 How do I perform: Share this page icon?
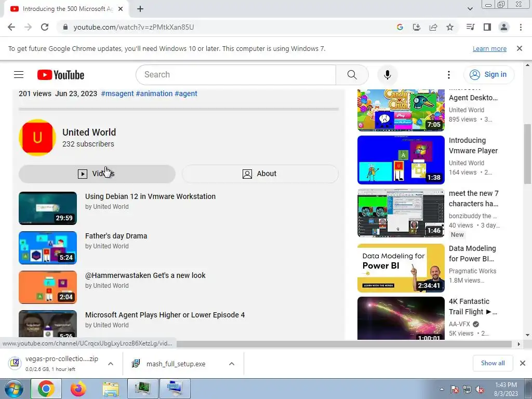pos(433,27)
